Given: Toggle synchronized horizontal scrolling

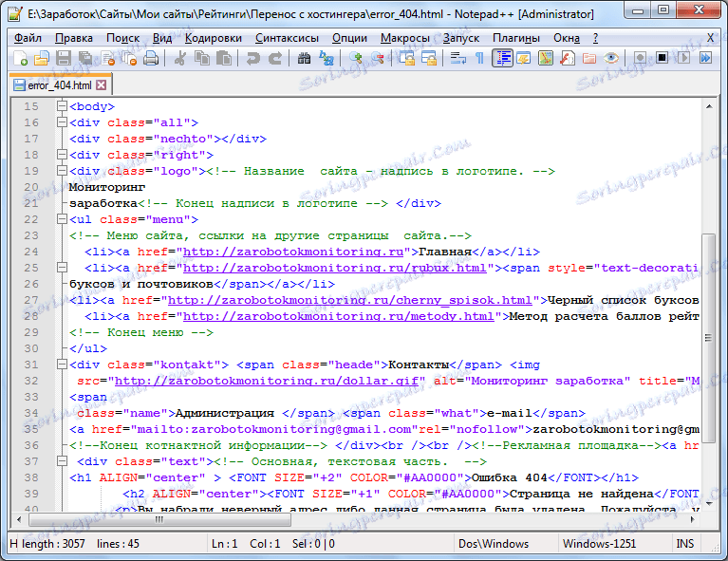Looking at the screenshot, I should point(428,58).
